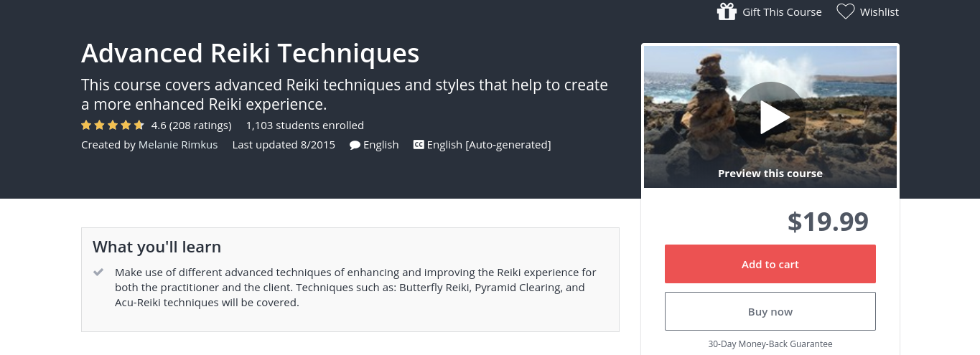Click the What you'll learn heading
980x355 pixels.
pyautogui.click(x=157, y=247)
